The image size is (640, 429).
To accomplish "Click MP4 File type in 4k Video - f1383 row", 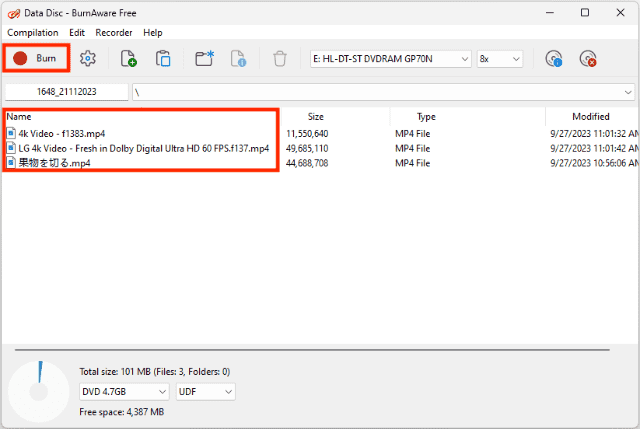I will tap(412, 133).
